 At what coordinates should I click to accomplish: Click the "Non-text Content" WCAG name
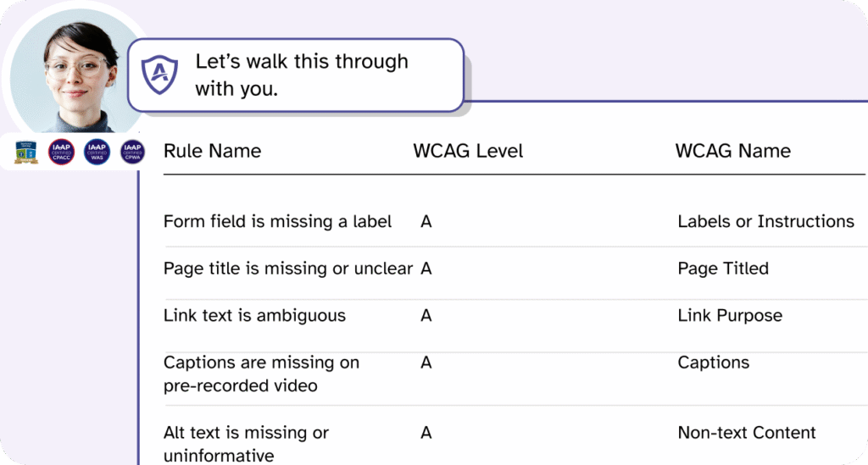746,433
